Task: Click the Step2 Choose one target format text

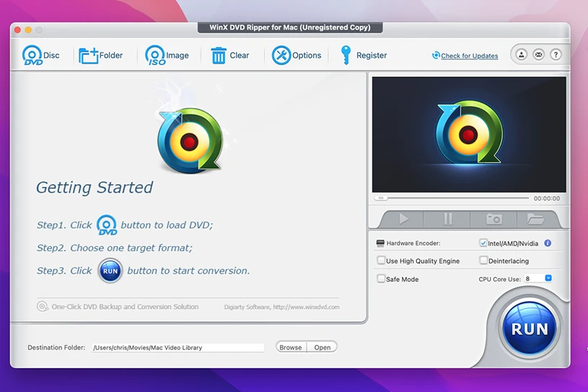Action: (115, 248)
